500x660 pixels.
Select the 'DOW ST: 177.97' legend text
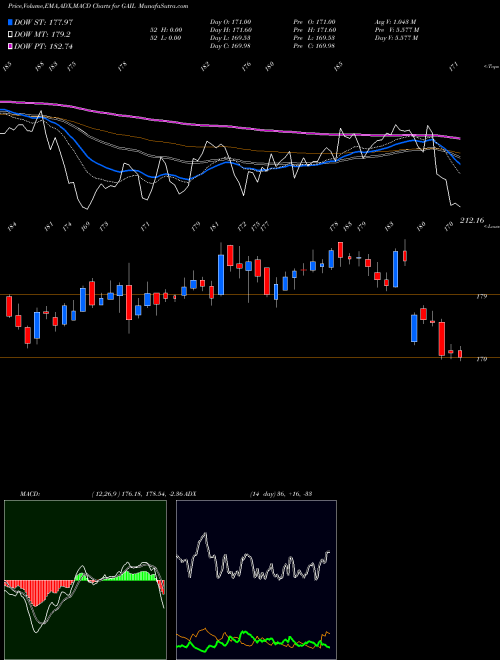point(43,22)
